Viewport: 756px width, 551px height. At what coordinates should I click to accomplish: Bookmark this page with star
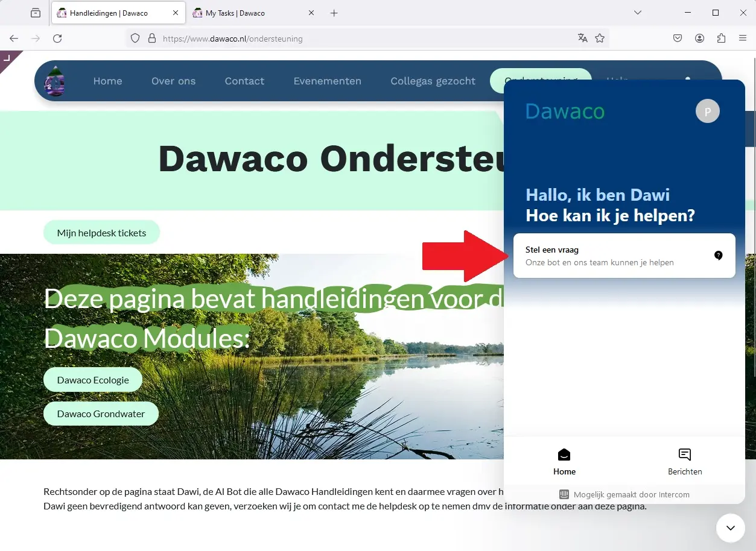600,38
